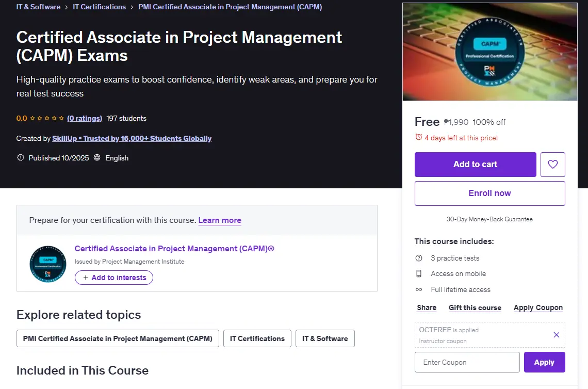The width and height of the screenshot is (588, 389).
Task: Click the Published 10/2025 text
Action: (x=59, y=158)
